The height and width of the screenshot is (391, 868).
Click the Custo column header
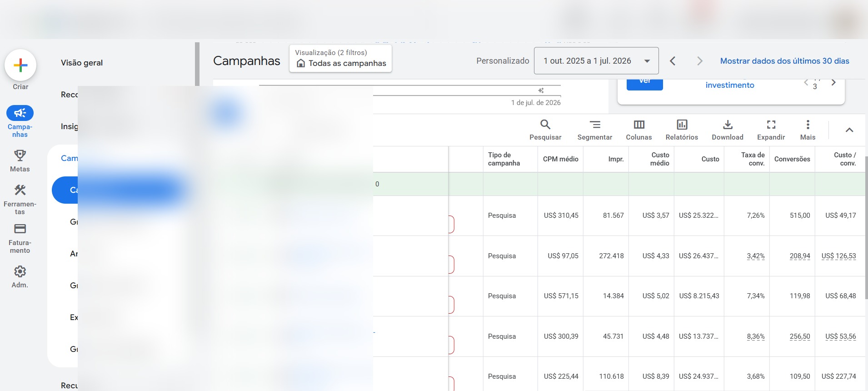click(x=710, y=159)
